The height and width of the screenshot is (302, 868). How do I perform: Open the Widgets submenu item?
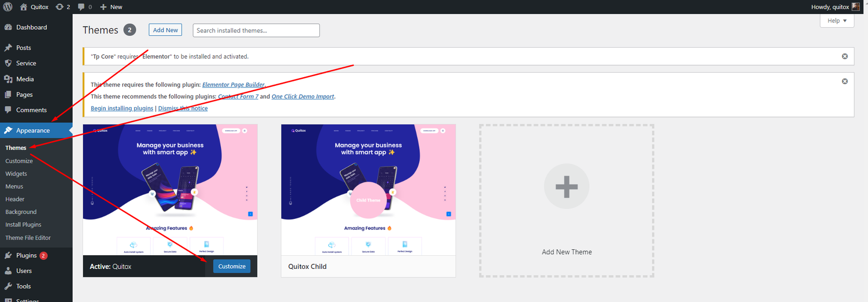16,174
